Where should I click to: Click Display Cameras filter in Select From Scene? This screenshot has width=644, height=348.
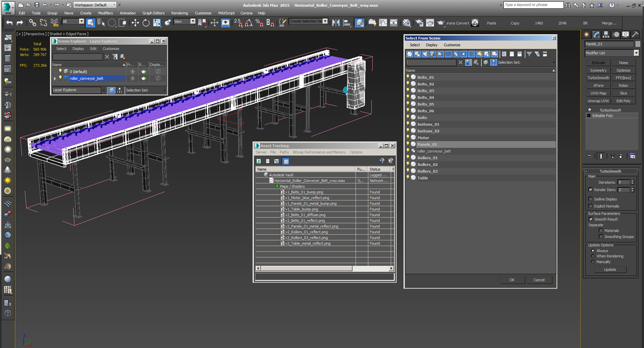tap(433, 54)
